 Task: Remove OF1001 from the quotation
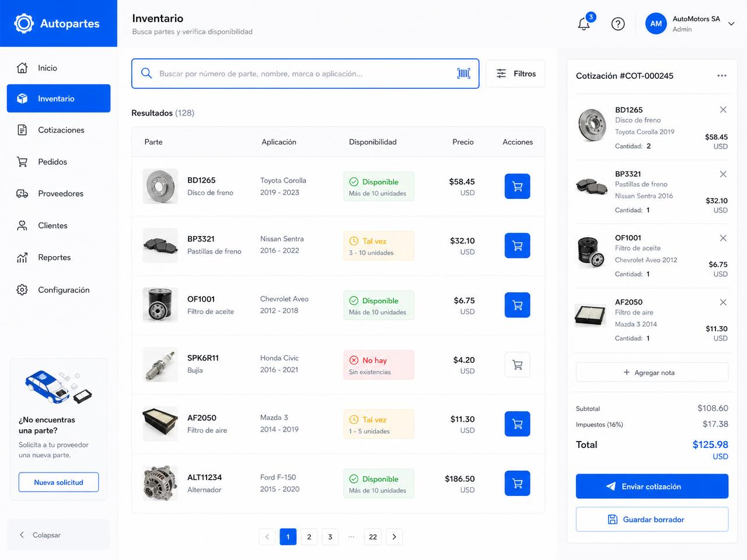coord(723,238)
